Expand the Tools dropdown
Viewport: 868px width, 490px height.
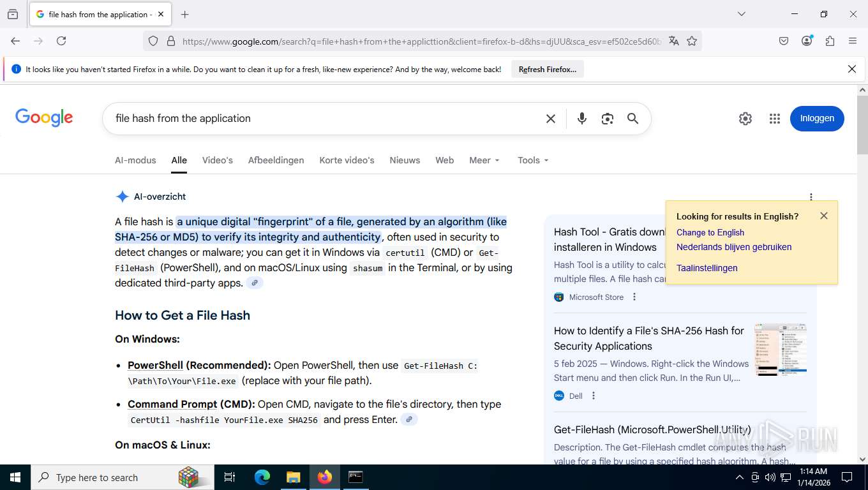[x=533, y=160]
